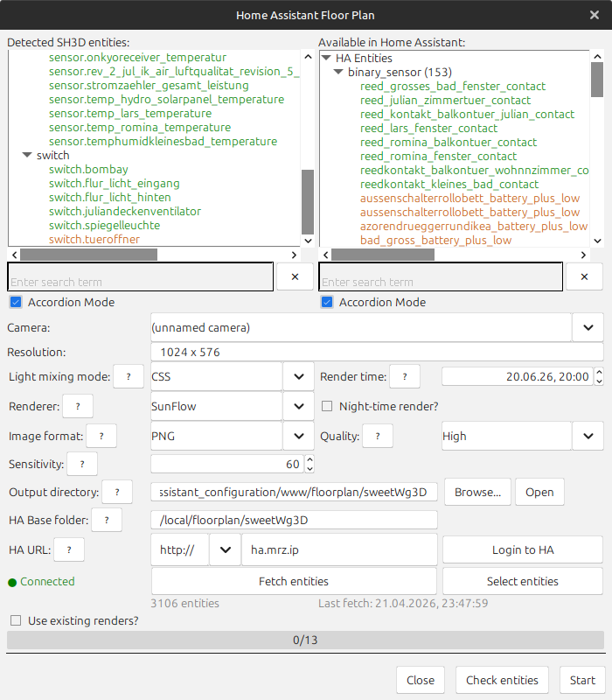Screen dimensions: 612x700
Task: Click Login to HA button
Action: pyautogui.click(x=522, y=549)
